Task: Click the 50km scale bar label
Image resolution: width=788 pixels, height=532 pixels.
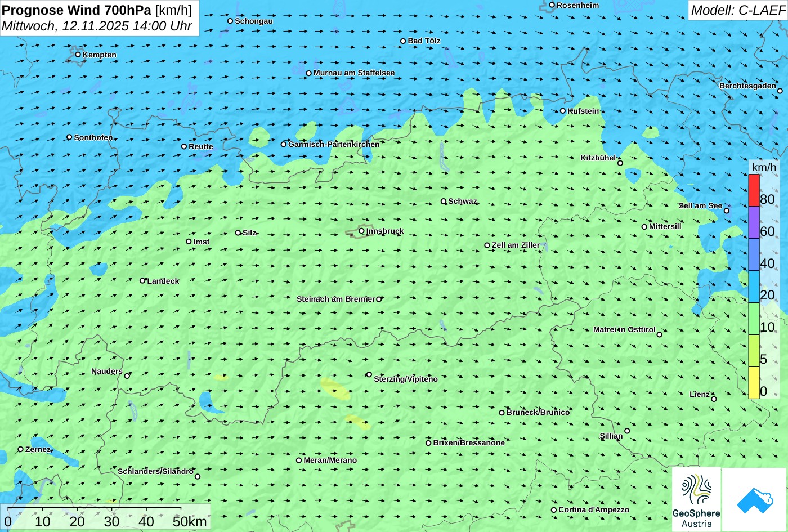Action: tap(190, 521)
